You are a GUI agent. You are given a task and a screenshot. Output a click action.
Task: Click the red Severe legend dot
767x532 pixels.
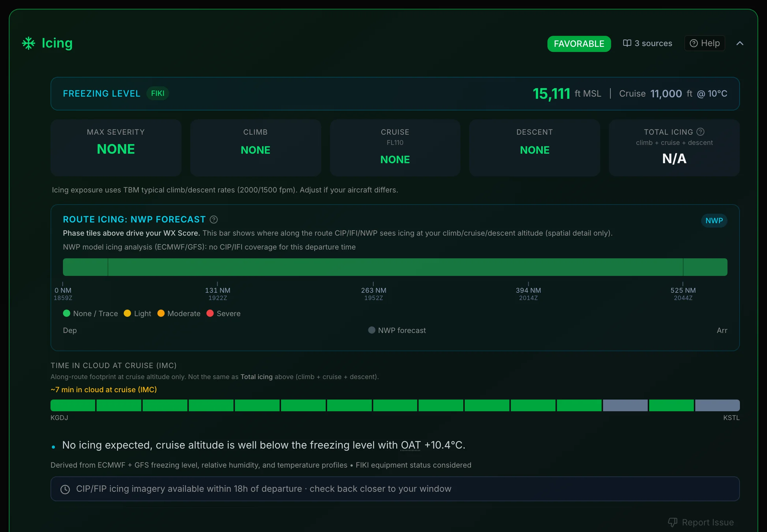click(x=210, y=313)
